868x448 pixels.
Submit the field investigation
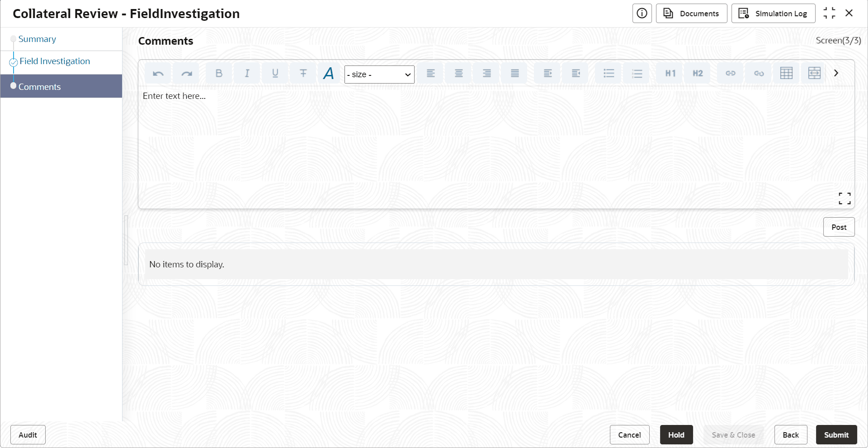click(836, 435)
